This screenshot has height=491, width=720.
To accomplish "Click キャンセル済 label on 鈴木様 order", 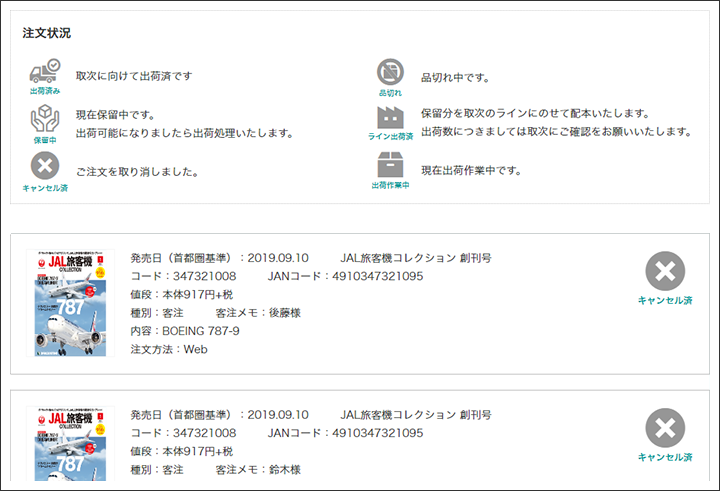I will click(x=665, y=457).
